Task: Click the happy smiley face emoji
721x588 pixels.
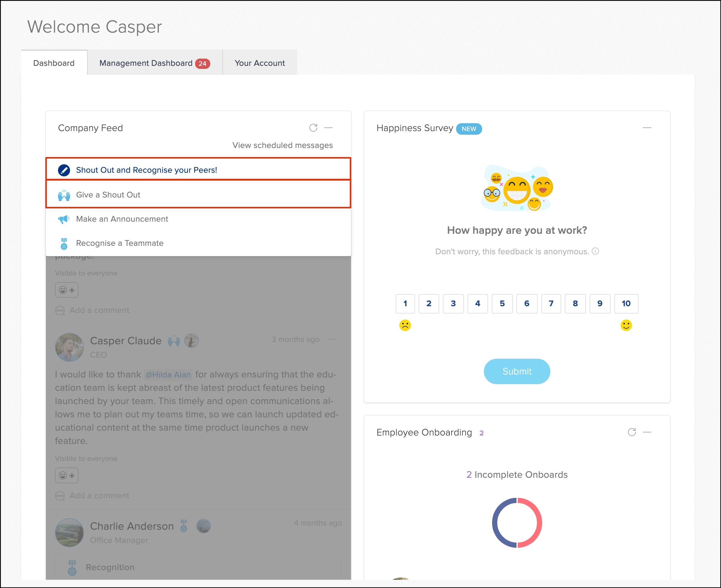Action: point(626,325)
